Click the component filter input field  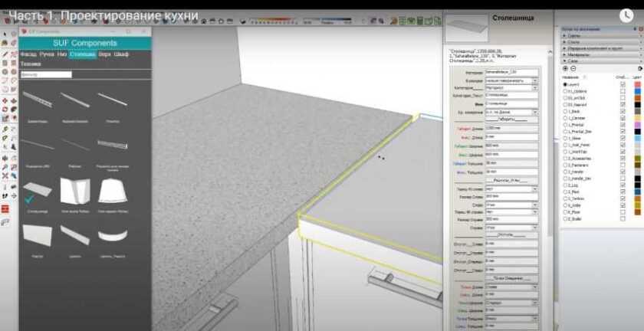coord(46,75)
